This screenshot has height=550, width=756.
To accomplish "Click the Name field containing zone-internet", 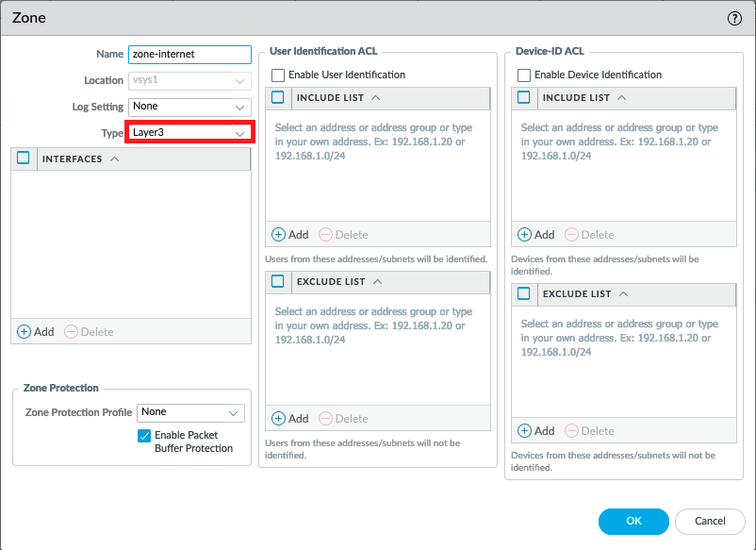I will (x=189, y=54).
